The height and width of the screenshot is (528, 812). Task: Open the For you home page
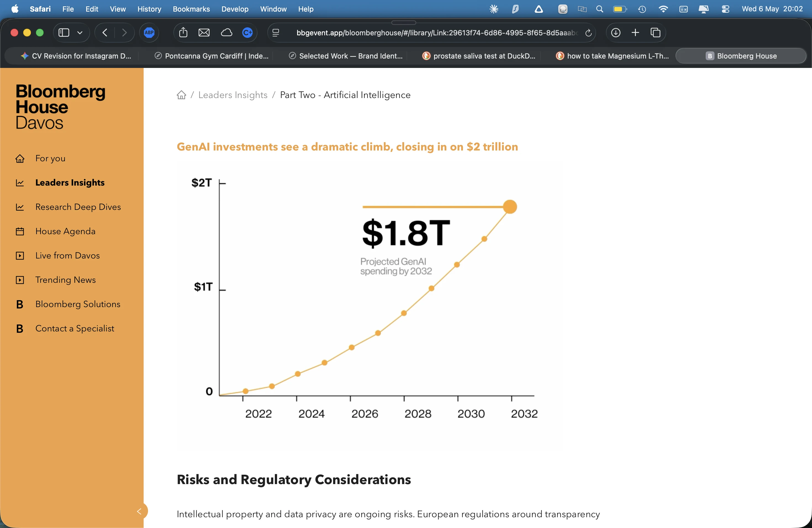click(50, 158)
